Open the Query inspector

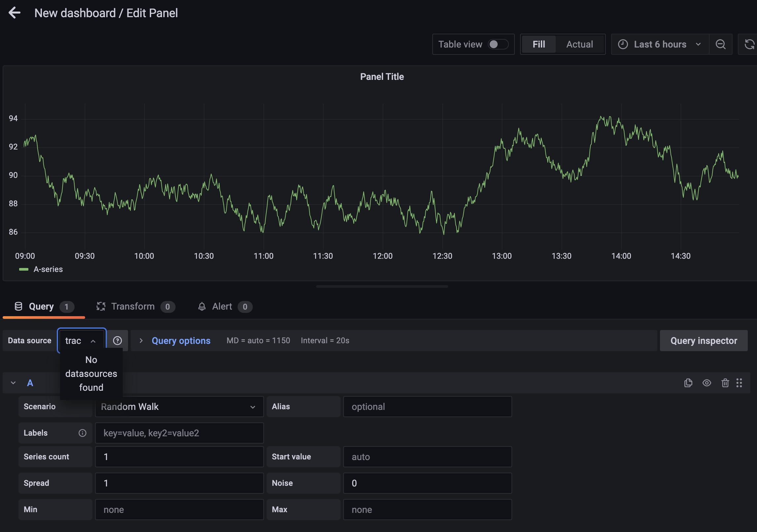click(703, 340)
